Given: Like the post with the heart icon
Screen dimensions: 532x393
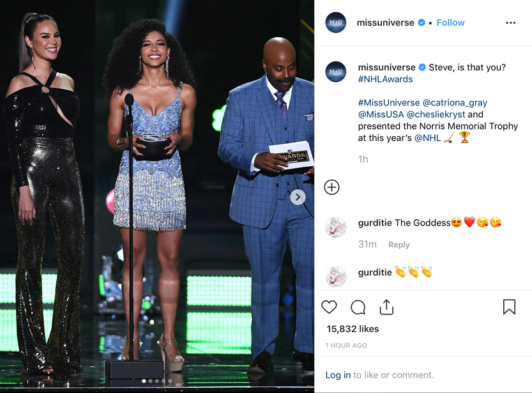Looking at the screenshot, I should click(x=329, y=307).
